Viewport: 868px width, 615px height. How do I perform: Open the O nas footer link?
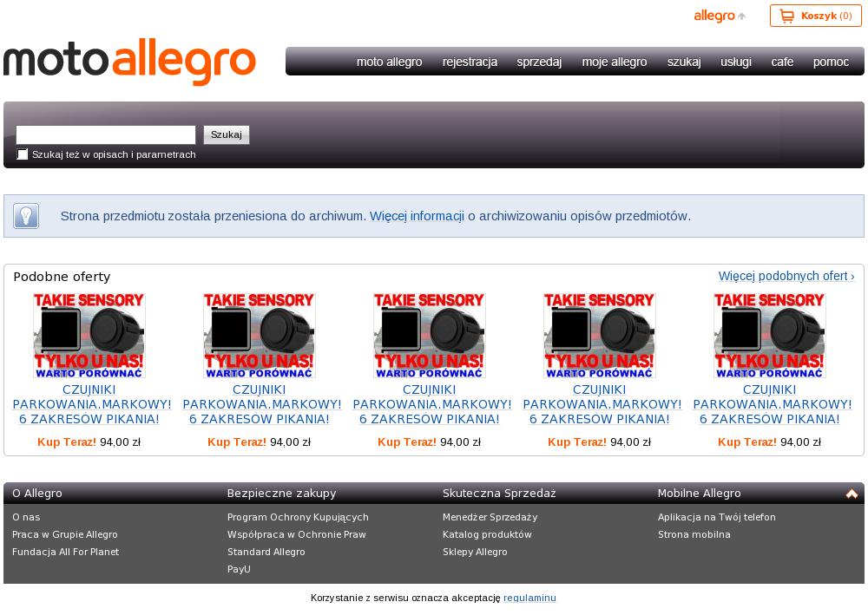[x=26, y=517]
